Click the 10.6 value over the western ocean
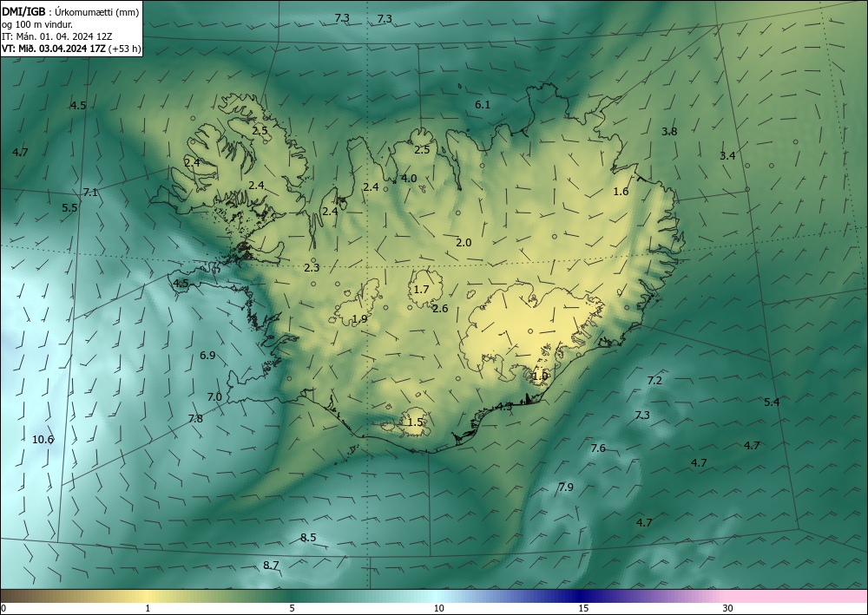 click(x=43, y=440)
